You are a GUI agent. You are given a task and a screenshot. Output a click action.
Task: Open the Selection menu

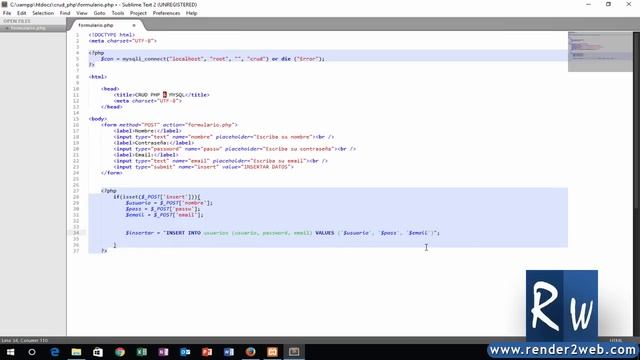43,13
